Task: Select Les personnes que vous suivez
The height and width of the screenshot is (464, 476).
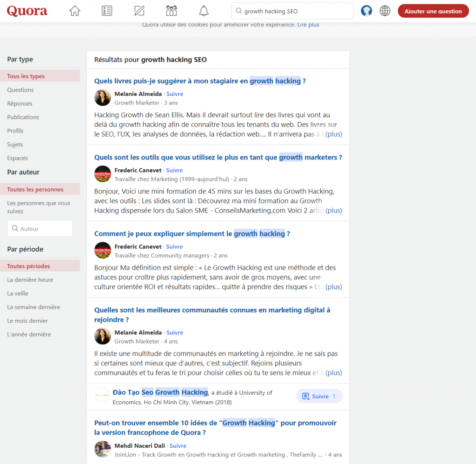Action: coord(39,207)
